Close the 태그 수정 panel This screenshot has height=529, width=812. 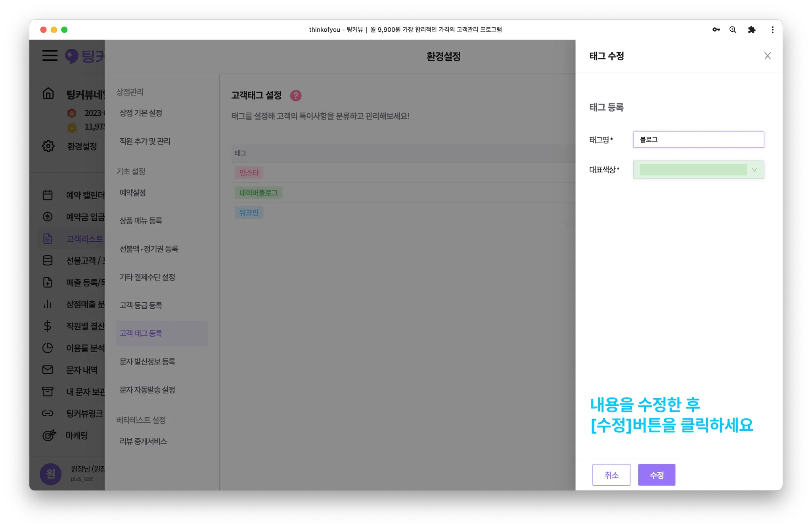(768, 56)
